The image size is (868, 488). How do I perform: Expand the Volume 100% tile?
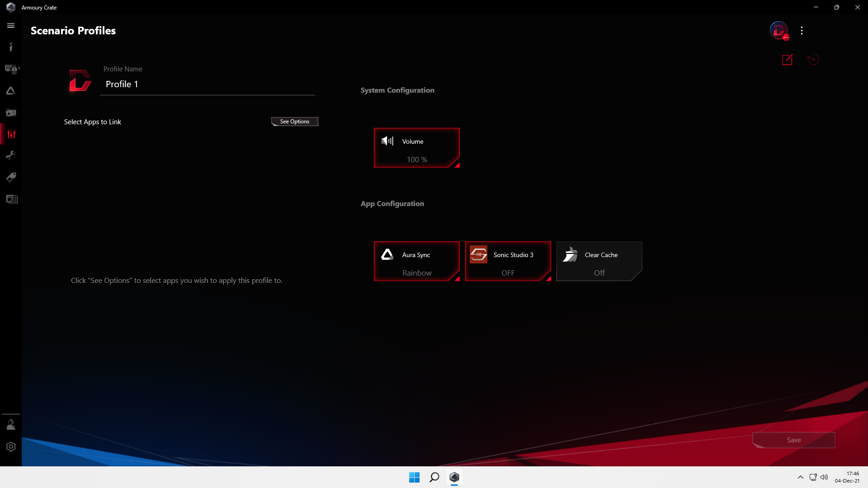(416, 148)
